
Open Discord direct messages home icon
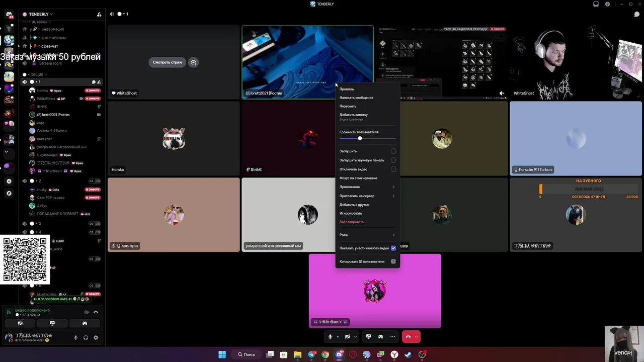9,15
